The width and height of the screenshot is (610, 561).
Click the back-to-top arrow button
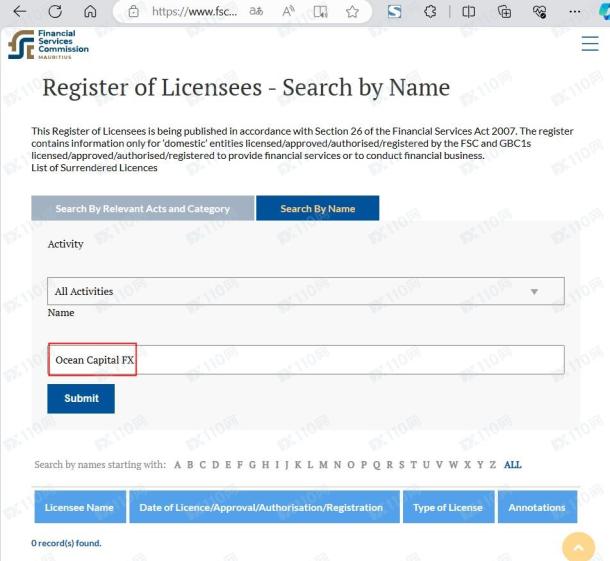point(578,548)
